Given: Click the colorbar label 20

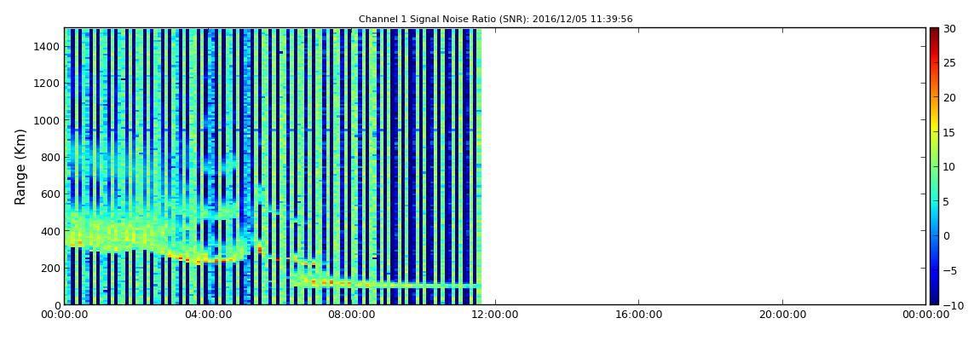Looking at the screenshot, I should tap(950, 97).
